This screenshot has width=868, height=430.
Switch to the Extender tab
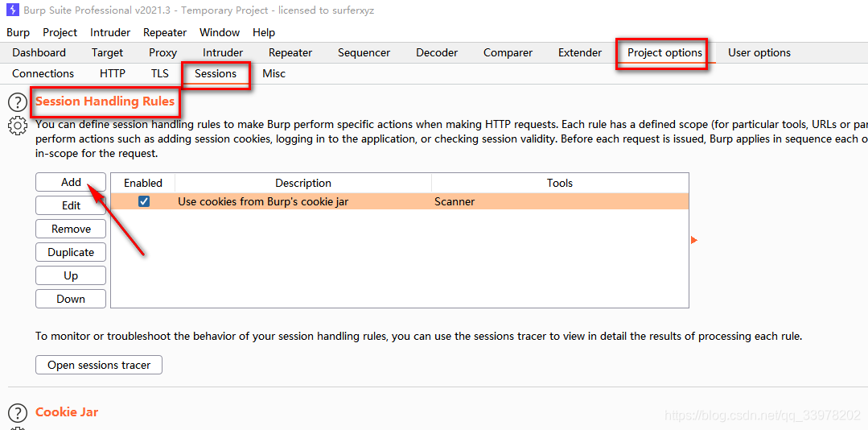[x=580, y=52]
